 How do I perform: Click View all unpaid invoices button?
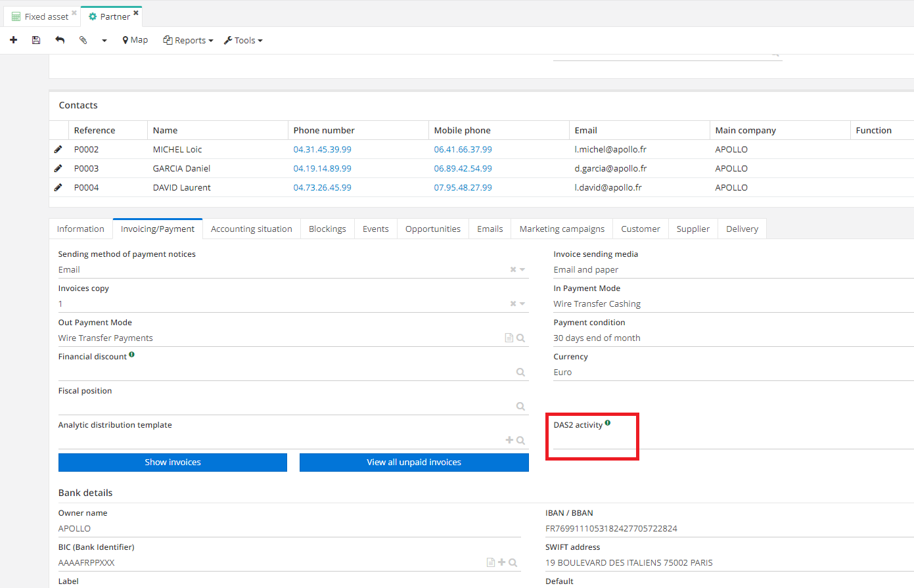point(414,463)
